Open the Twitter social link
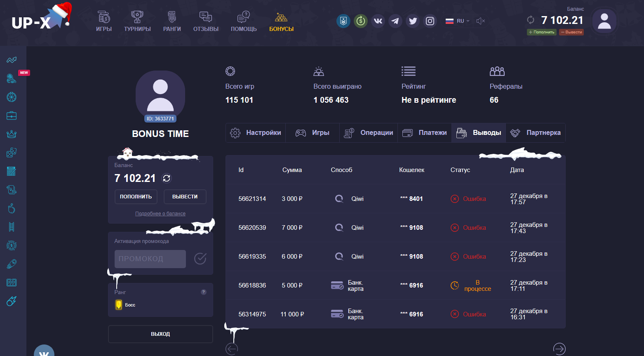This screenshot has height=356, width=644. tap(413, 21)
